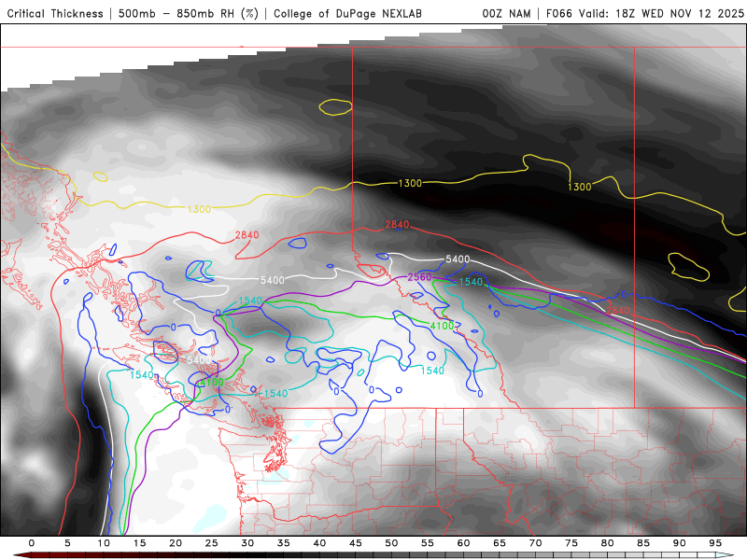This screenshot has height=560, width=747.
Task: Click the cyan "1540" label beside the "2560" label
Action: coord(471,282)
